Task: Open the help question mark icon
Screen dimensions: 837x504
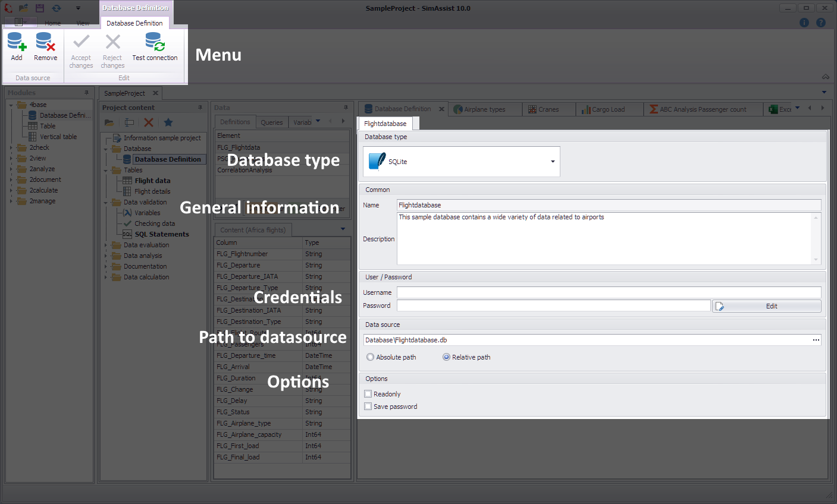Action: point(821,23)
